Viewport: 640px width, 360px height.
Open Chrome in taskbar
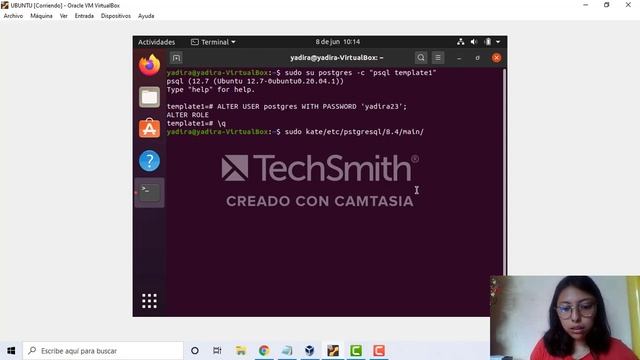tap(264, 351)
